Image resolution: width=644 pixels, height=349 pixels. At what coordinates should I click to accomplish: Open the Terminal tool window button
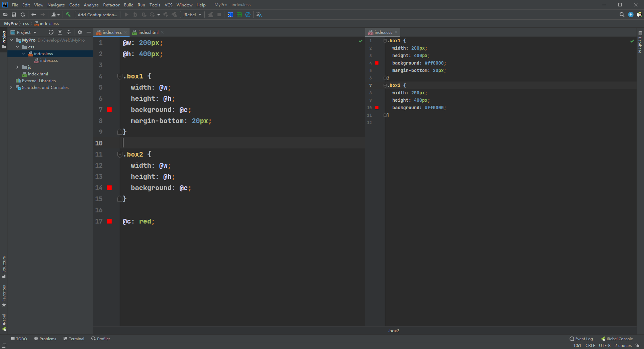tap(74, 339)
